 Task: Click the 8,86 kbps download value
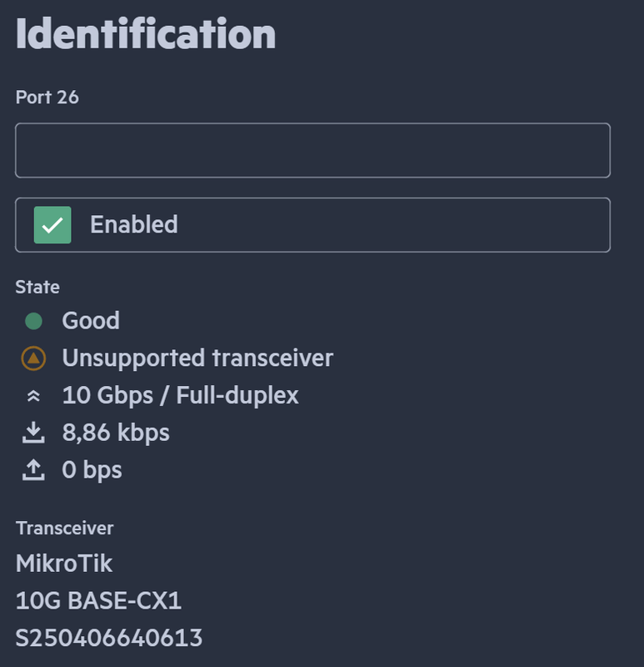(116, 433)
